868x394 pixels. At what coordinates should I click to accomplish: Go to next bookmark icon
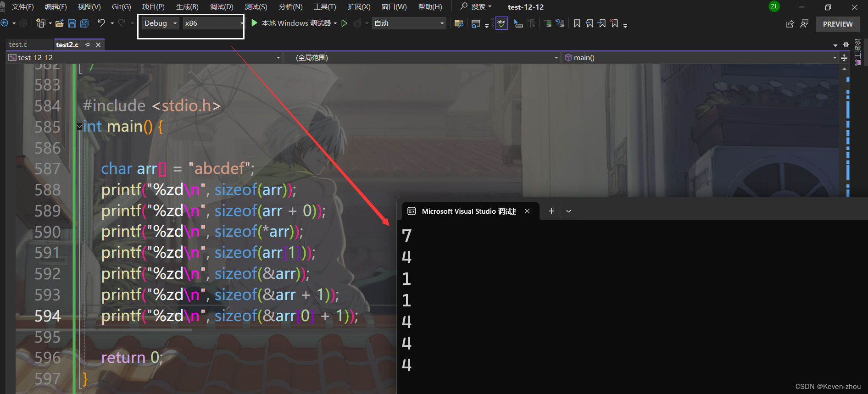(x=602, y=23)
